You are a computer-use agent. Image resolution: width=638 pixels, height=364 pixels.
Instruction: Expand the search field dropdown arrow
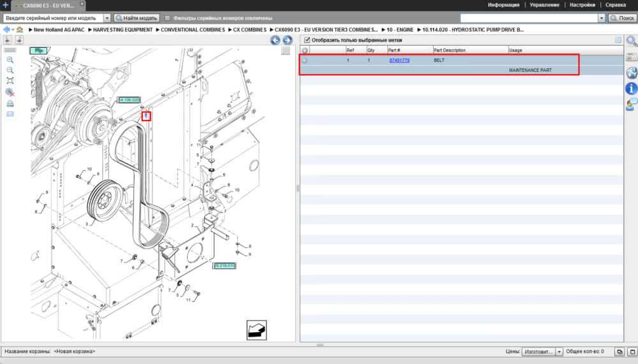point(602,18)
